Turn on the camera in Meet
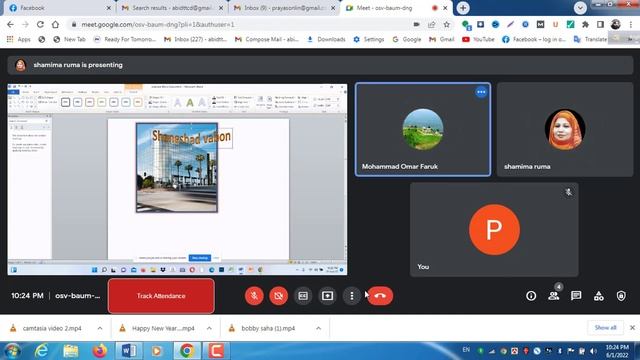The image size is (640, 360). [278, 296]
